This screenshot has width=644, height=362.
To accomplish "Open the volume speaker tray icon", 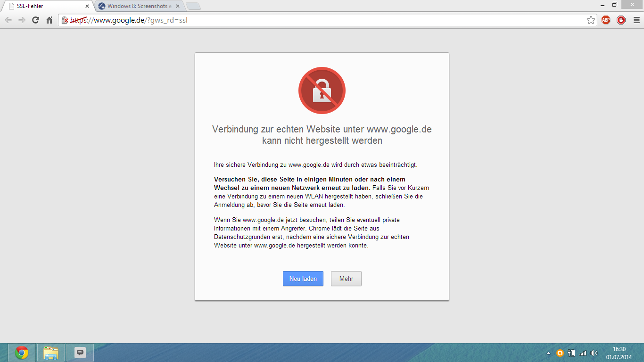I will [x=594, y=353].
